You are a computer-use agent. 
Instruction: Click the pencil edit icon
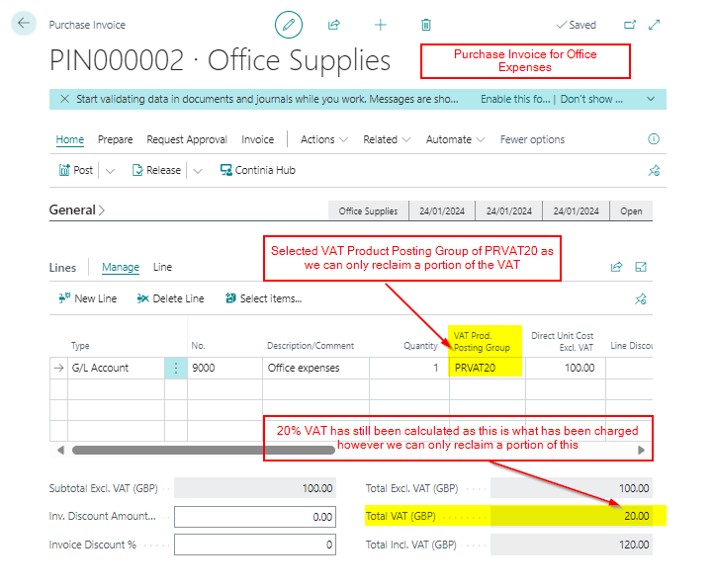click(x=288, y=25)
